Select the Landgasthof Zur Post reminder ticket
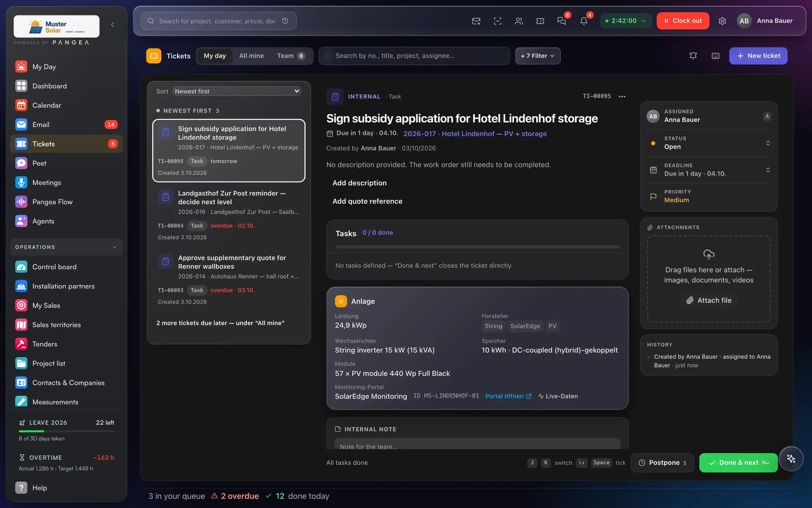Screen dimensions: 812x508 click(229, 215)
